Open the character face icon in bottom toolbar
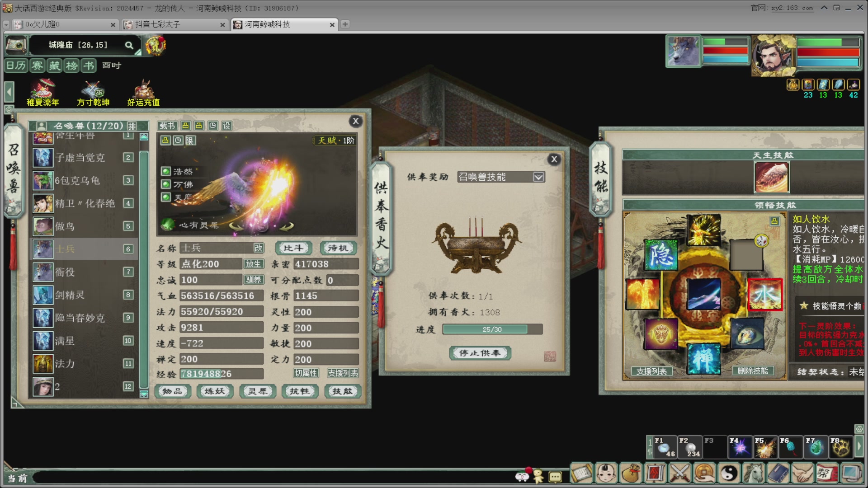The height and width of the screenshot is (488, 868). [606, 473]
